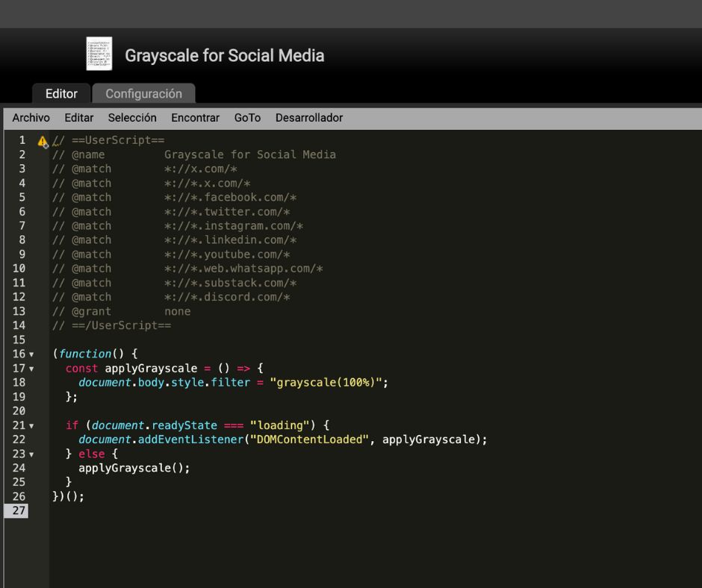Click 'filter' property on line 18
The height and width of the screenshot is (588, 702).
[231, 383]
